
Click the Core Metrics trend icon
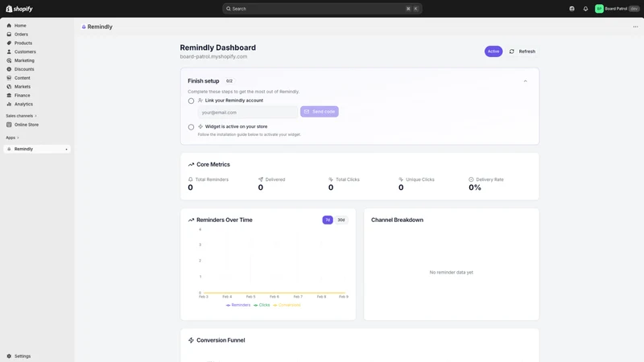point(191,165)
